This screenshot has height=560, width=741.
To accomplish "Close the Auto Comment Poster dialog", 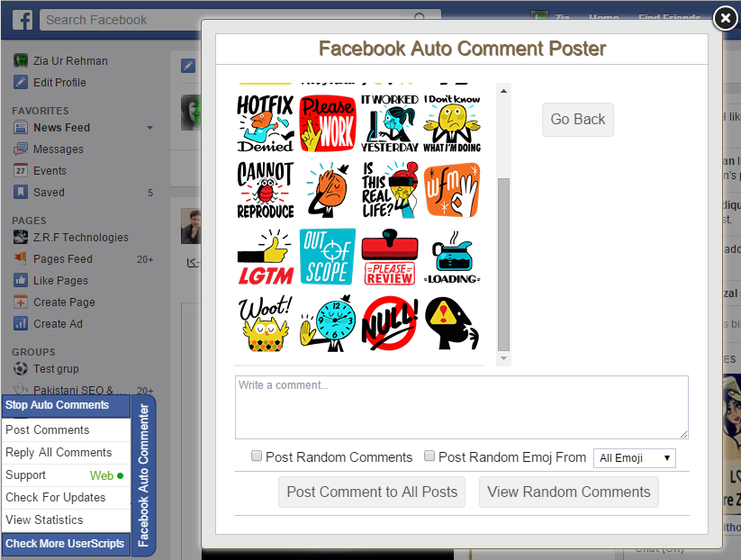I will coord(726,18).
